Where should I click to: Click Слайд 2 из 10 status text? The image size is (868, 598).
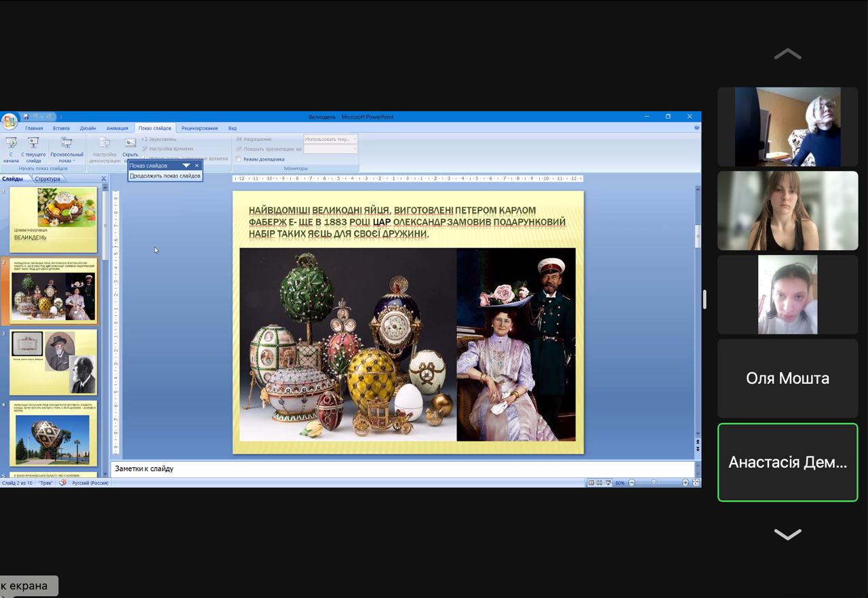point(17,483)
